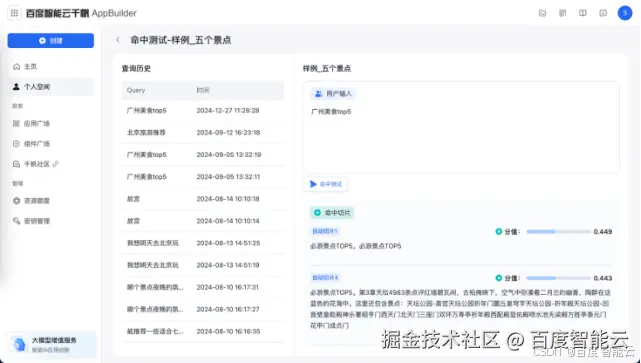
Task: Open the app grid launcher icon
Action: (14, 13)
